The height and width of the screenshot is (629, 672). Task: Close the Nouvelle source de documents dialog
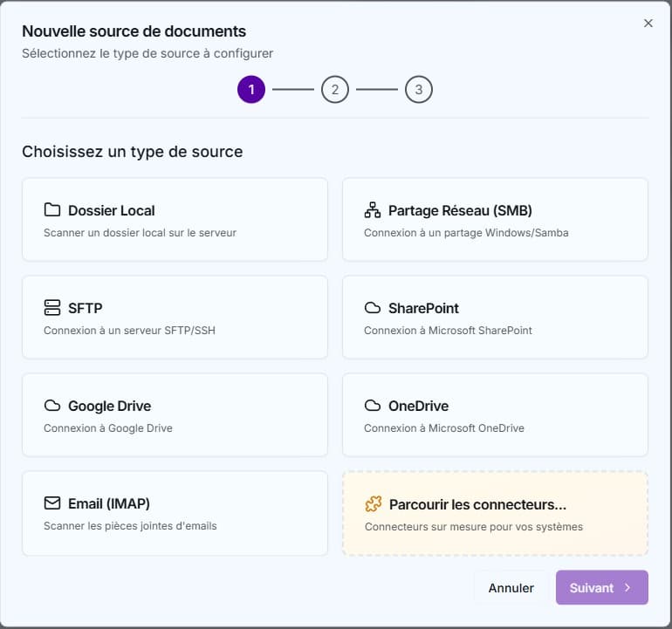pyautogui.click(x=648, y=24)
